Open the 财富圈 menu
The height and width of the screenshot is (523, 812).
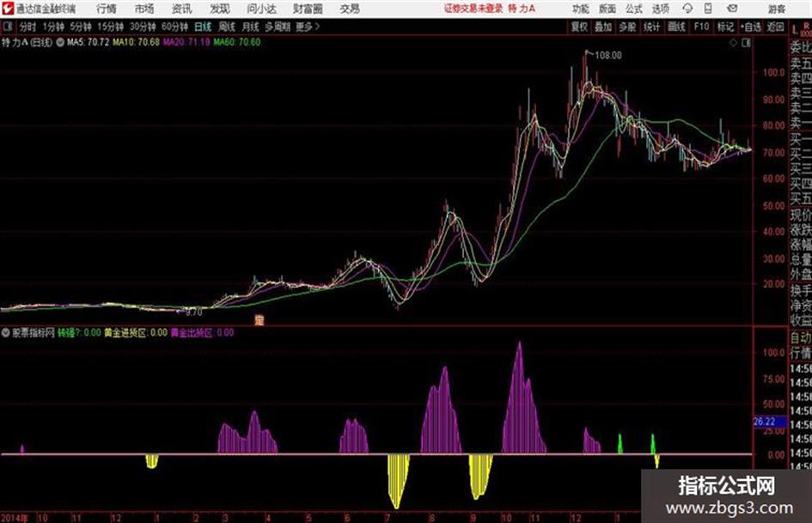308,9
